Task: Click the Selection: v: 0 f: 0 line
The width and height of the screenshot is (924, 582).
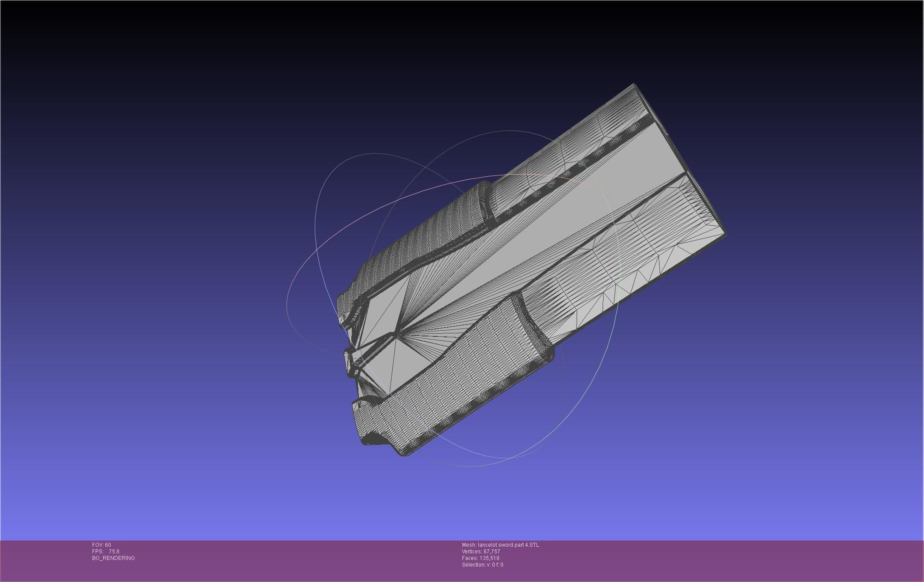Action: click(482, 565)
